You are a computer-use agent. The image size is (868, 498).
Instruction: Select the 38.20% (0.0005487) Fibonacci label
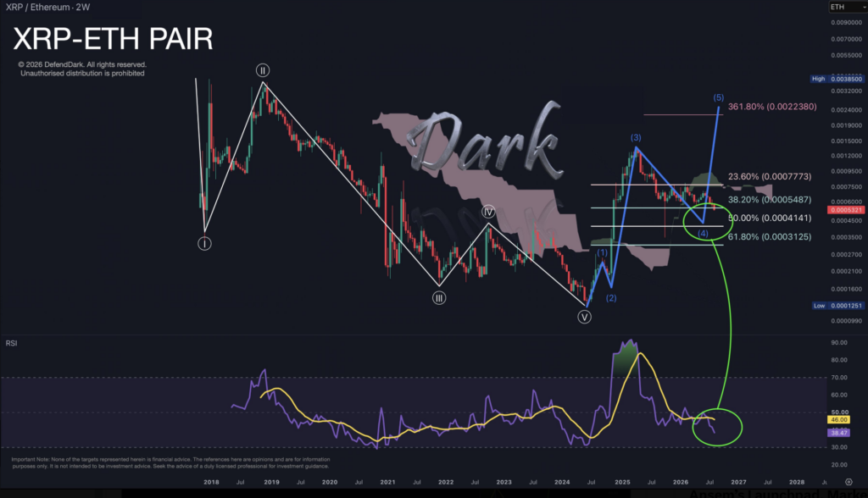[770, 200]
